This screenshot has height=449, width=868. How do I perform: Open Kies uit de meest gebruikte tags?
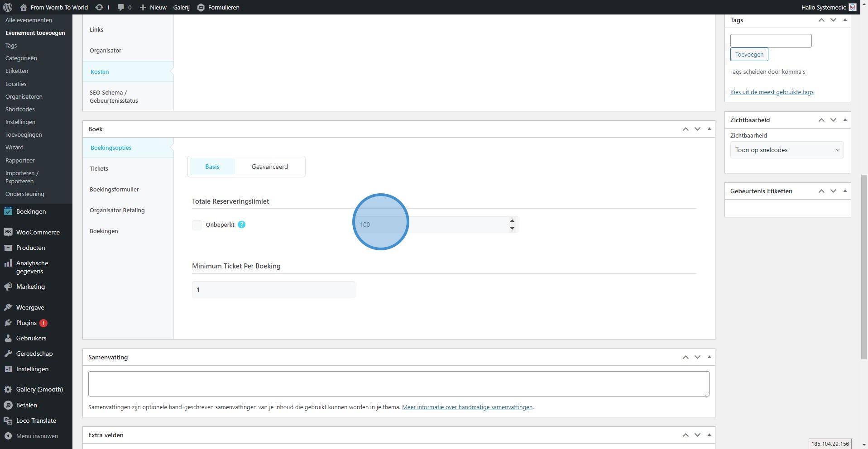point(772,92)
